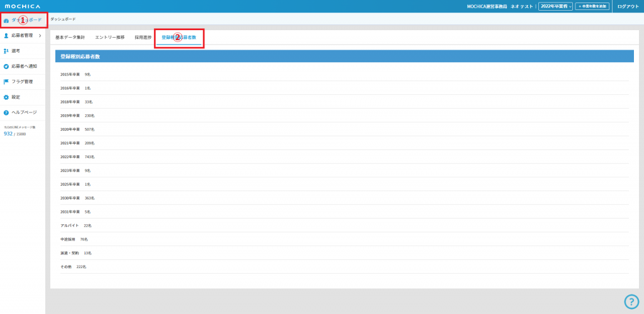Expand the 応募者管理 submenu chevron
This screenshot has height=314, width=644.
tap(40, 36)
